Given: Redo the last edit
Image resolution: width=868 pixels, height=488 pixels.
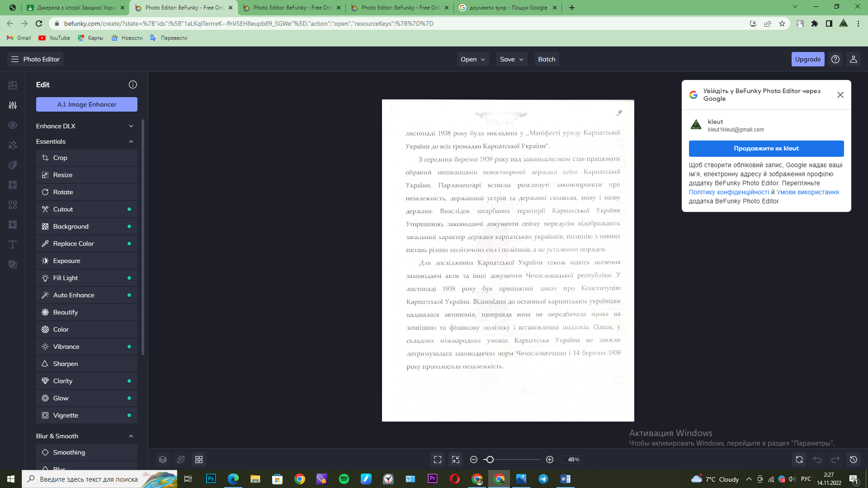Looking at the screenshot, I should [835, 460].
